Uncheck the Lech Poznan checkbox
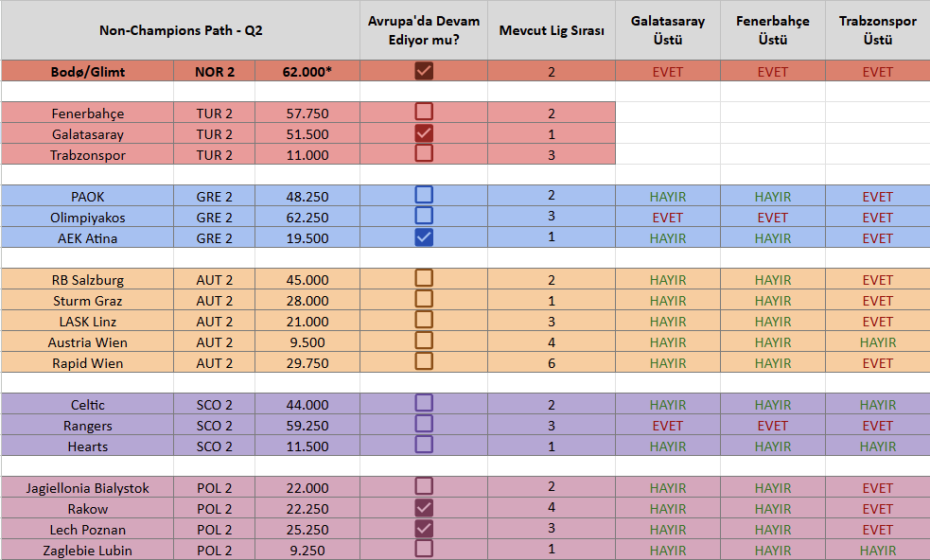 [x=424, y=528]
